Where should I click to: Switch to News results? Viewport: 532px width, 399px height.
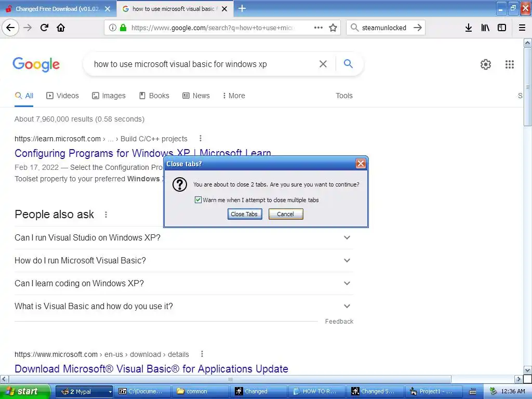(196, 96)
